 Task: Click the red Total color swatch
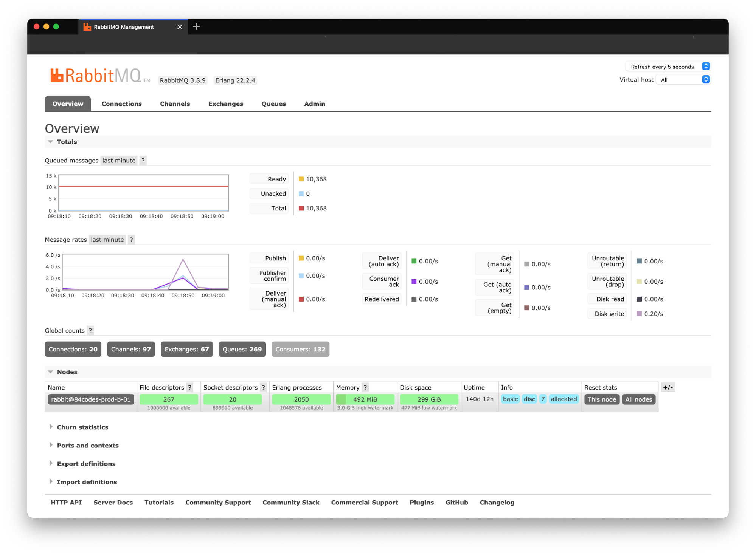pyautogui.click(x=301, y=208)
